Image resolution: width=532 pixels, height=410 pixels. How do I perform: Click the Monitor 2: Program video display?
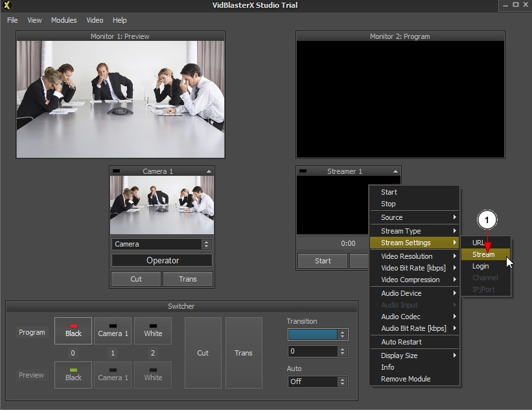400,99
